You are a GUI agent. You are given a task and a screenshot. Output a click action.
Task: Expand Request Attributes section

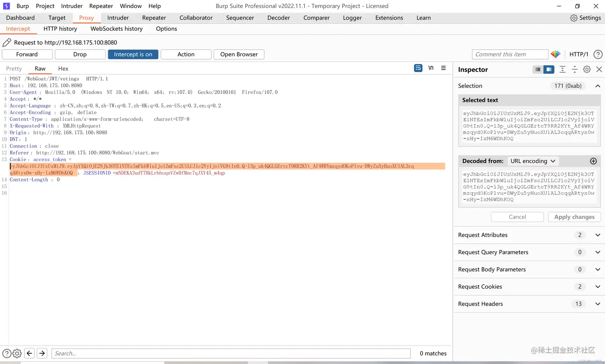coord(597,235)
